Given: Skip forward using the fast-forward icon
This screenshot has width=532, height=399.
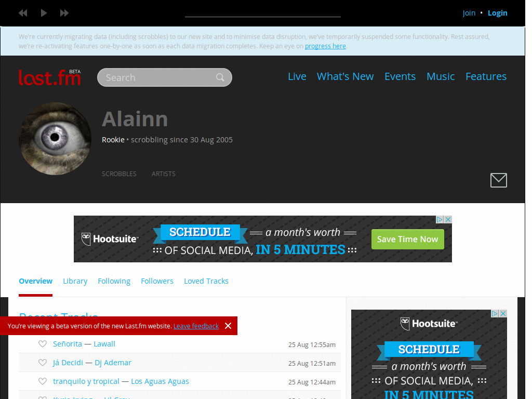Looking at the screenshot, I should point(64,13).
